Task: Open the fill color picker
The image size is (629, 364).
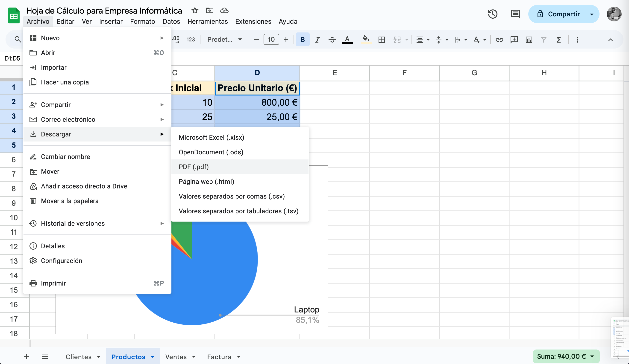Action: (366, 39)
